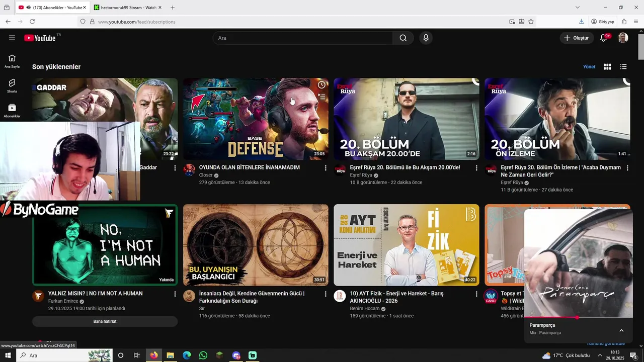Viewport: 644px width, 362px height.
Task: Seek the Paramparça mini-player progress bar
Action: (x=579, y=317)
